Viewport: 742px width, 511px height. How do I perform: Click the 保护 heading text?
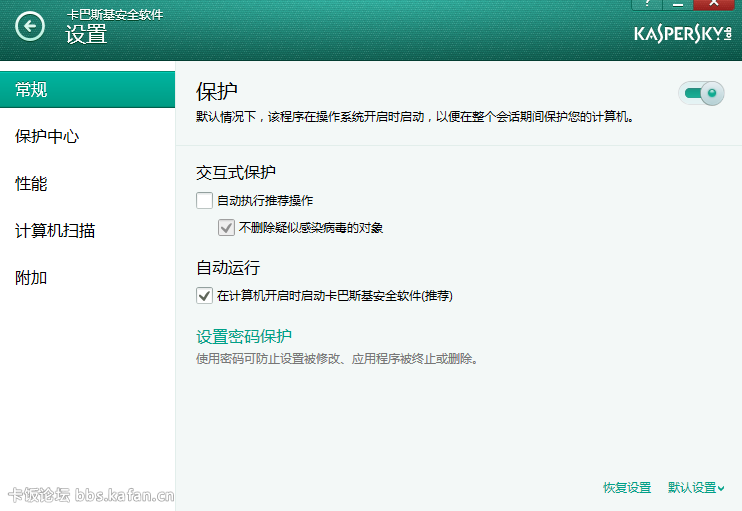click(217, 91)
